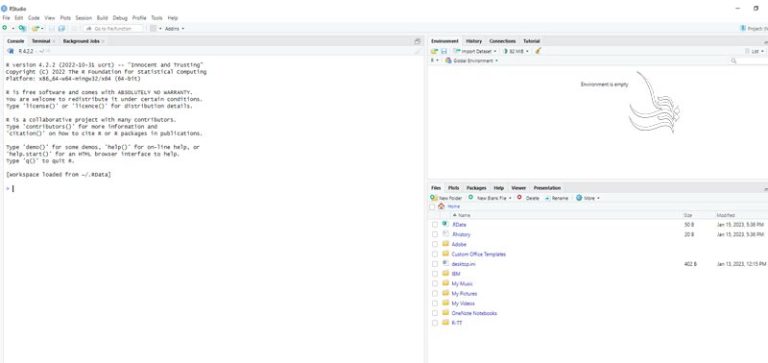Click the Home folder icon in Files path
The width and height of the screenshot is (768, 363).
click(x=441, y=206)
